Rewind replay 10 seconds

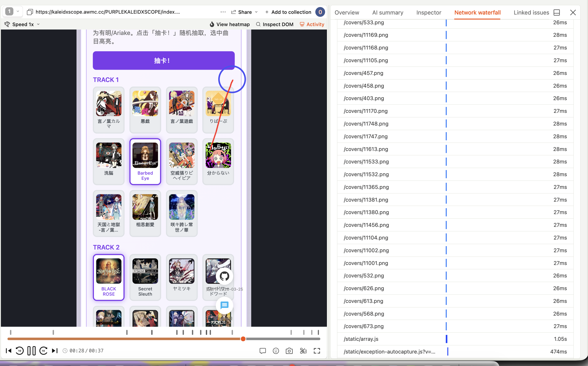(x=20, y=351)
